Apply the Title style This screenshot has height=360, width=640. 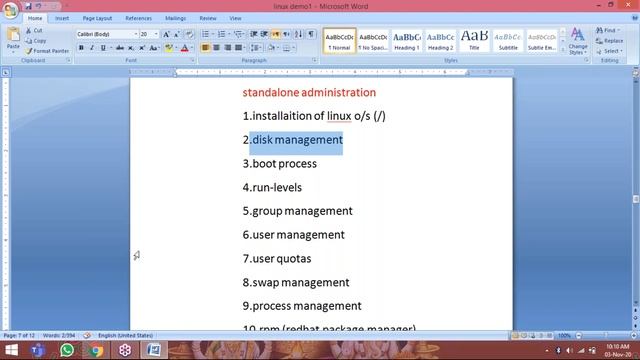[474, 41]
